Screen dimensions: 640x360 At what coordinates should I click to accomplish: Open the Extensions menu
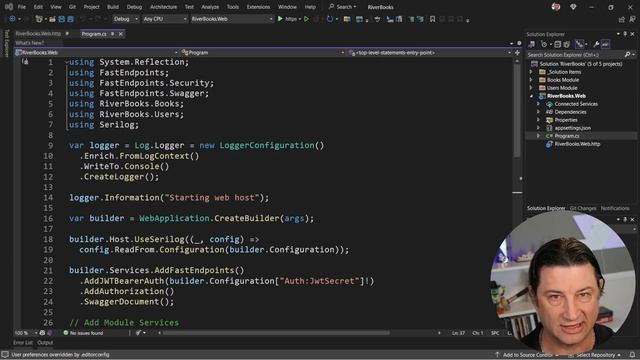[x=258, y=7]
